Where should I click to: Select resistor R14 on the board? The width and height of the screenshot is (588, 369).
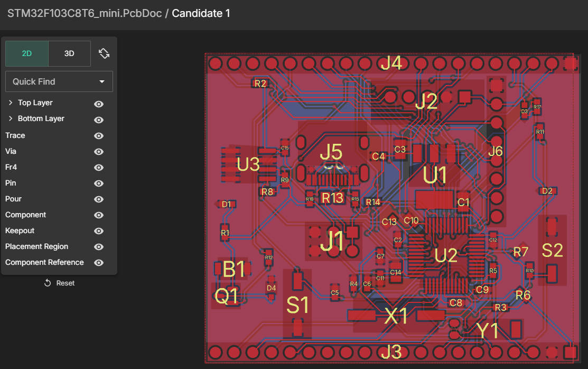coord(373,202)
